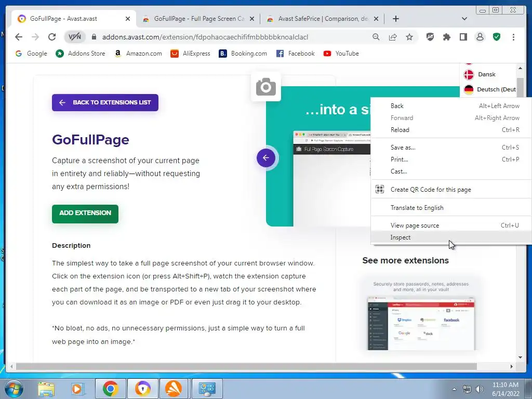Choose Create QR Code for this page
The image size is (532, 399).
451,189
